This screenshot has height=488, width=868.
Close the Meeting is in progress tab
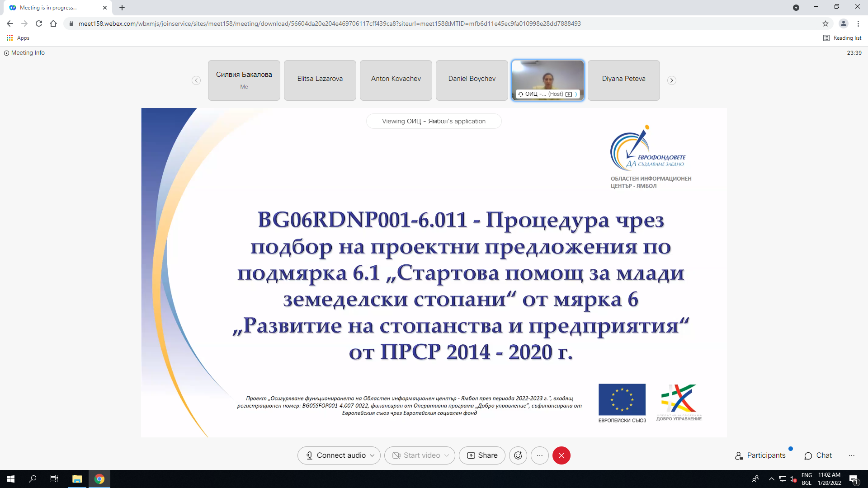coord(105,8)
